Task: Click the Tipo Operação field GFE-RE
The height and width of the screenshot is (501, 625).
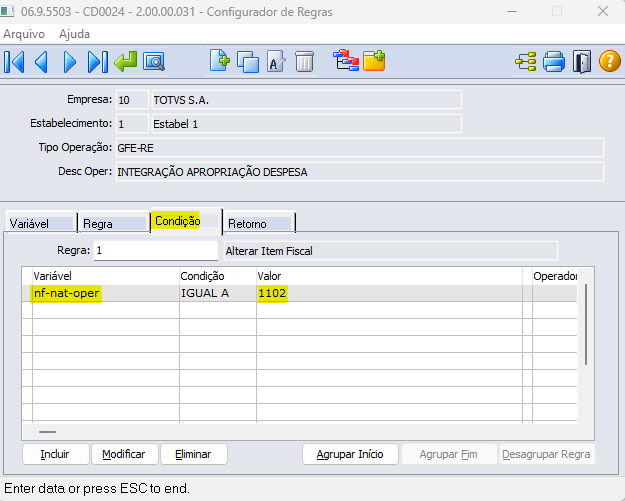Action: click(360, 148)
